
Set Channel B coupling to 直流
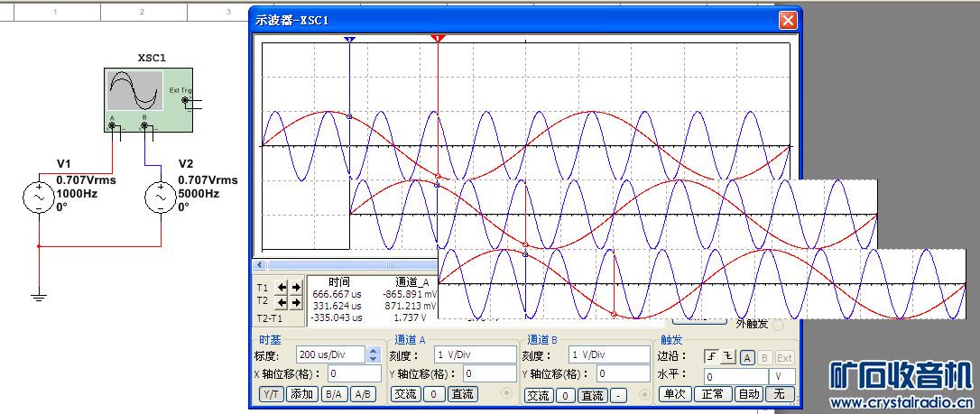tap(593, 395)
